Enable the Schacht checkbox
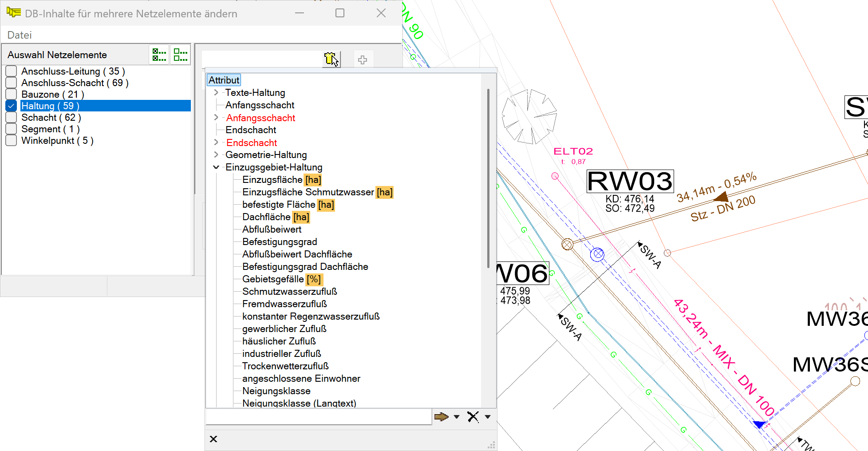 12,118
